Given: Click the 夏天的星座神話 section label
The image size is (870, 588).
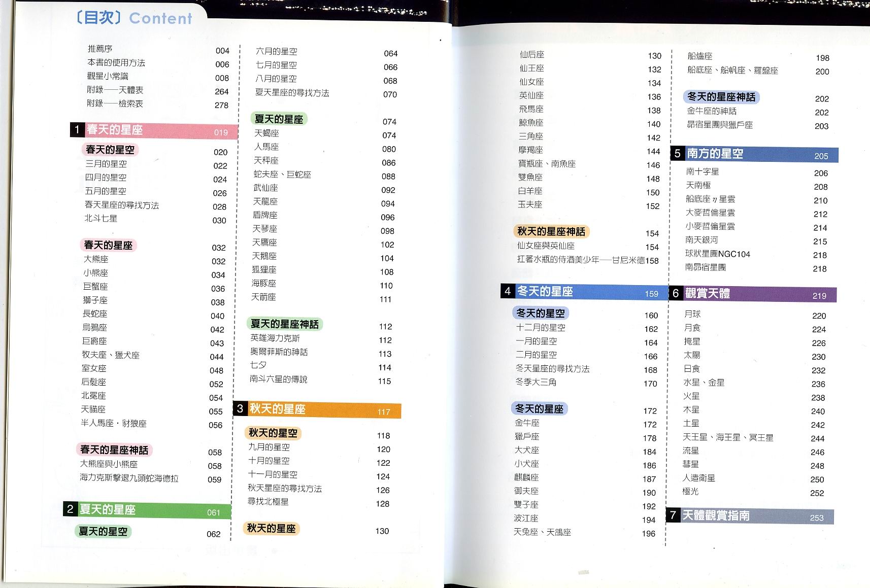Looking at the screenshot, I should 285,324.
